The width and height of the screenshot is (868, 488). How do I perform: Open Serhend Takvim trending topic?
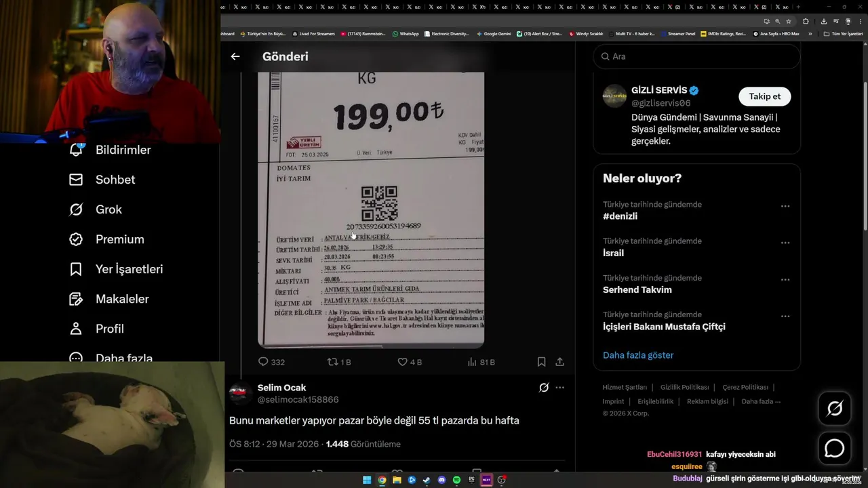pyautogui.click(x=637, y=289)
